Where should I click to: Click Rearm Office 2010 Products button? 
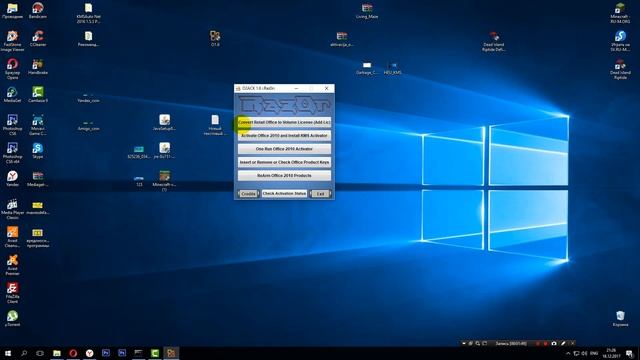284,176
